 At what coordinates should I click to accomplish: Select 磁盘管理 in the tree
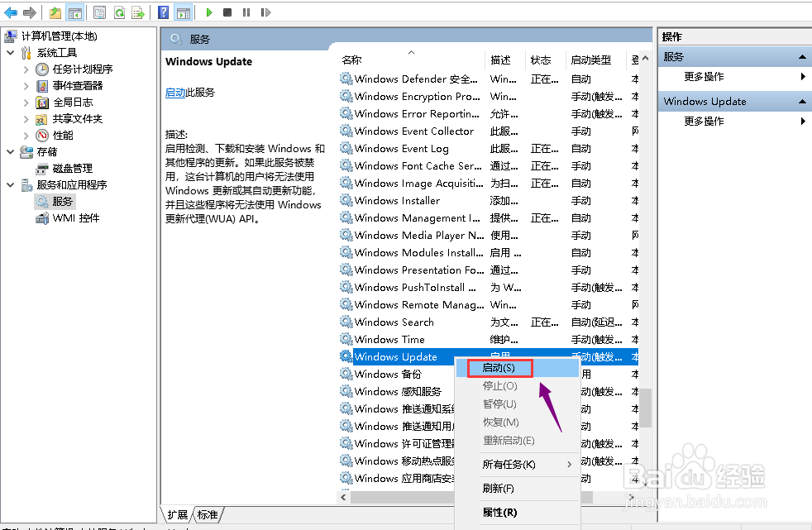[x=73, y=169]
